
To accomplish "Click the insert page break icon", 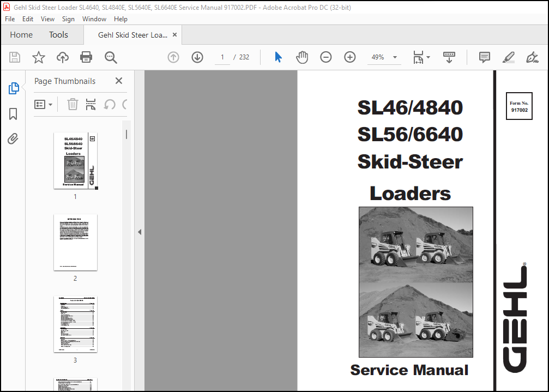I will coord(91,104).
